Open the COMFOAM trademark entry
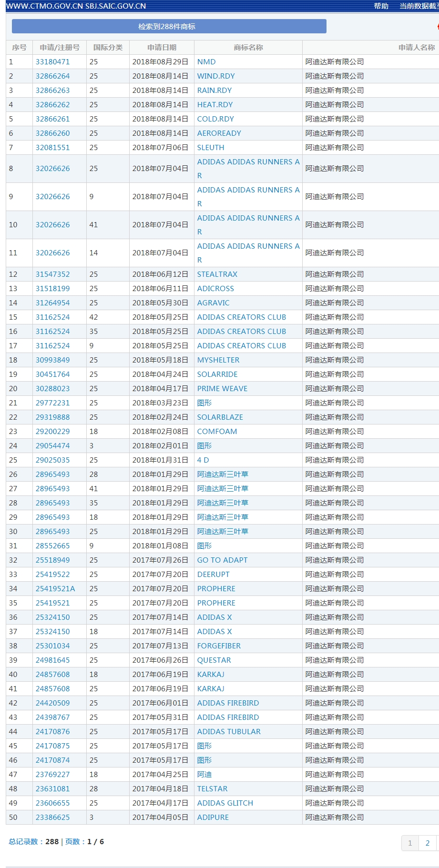Screen dimensions: 439x868 [x=217, y=432]
